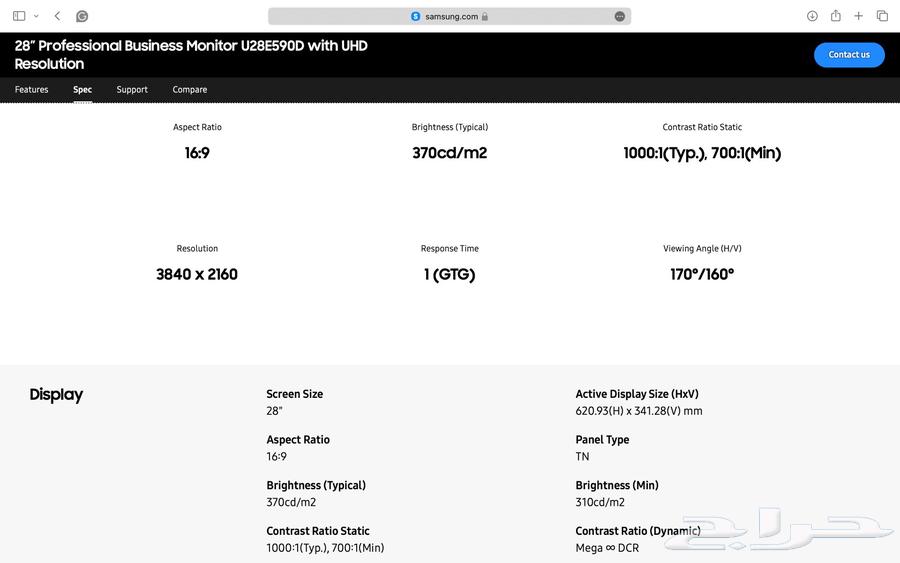Click the Grammarly extension icon
The height and width of the screenshot is (563, 900).
click(82, 16)
